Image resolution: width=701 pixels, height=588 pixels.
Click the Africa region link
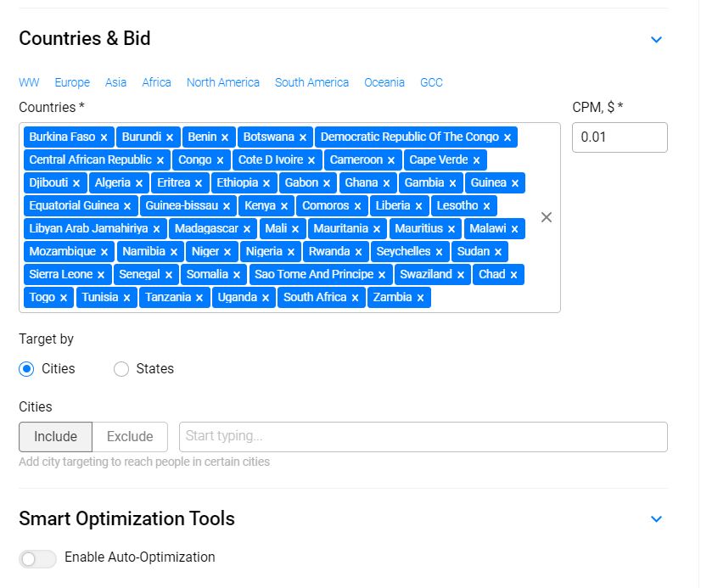pyautogui.click(x=156, y=82)
